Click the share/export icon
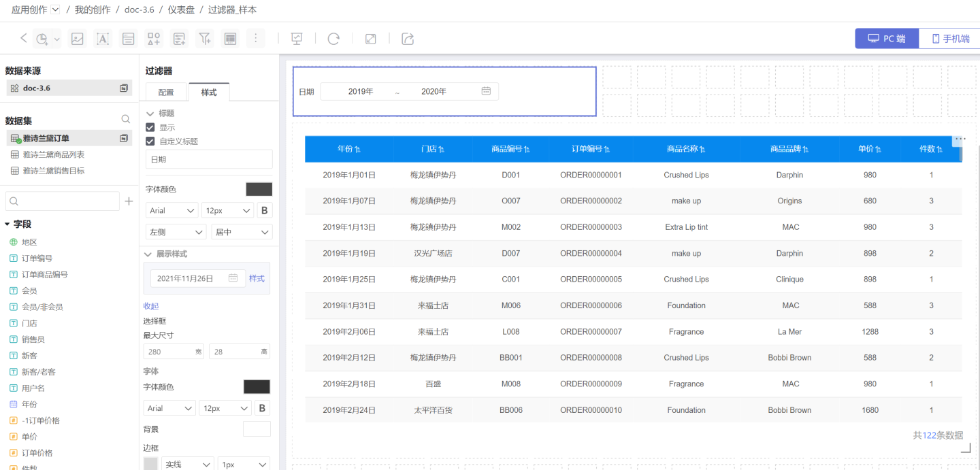 408,39
